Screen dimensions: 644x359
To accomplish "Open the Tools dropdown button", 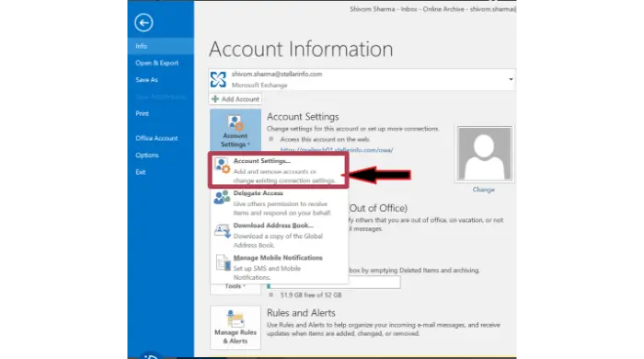I will [236, 286].
